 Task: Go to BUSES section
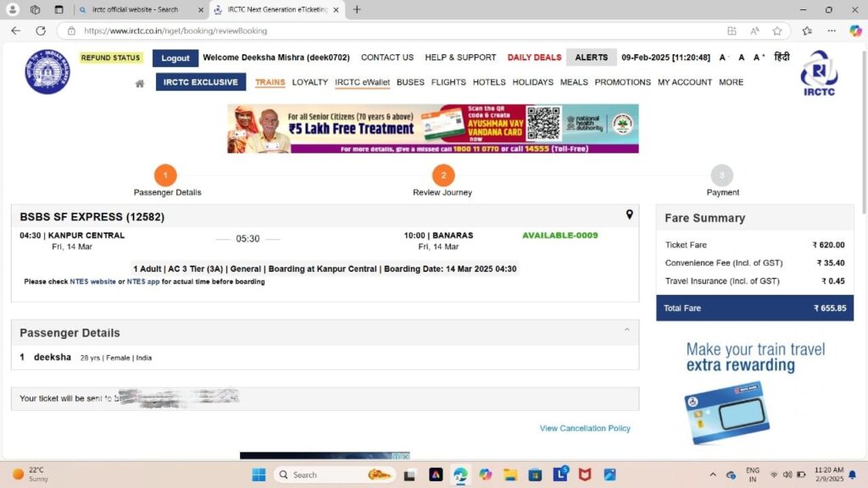410,82
